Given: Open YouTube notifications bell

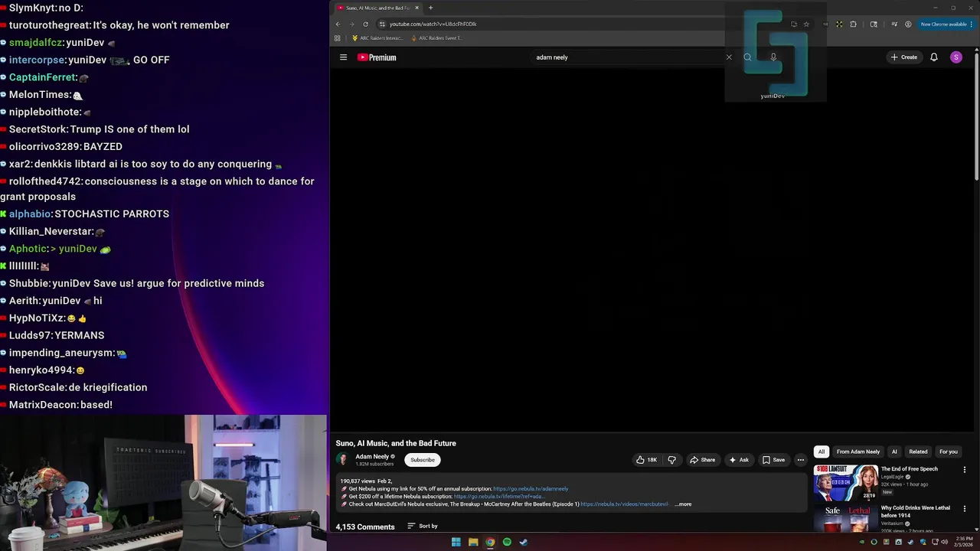Looking at the screenshot, I should 934,57.
